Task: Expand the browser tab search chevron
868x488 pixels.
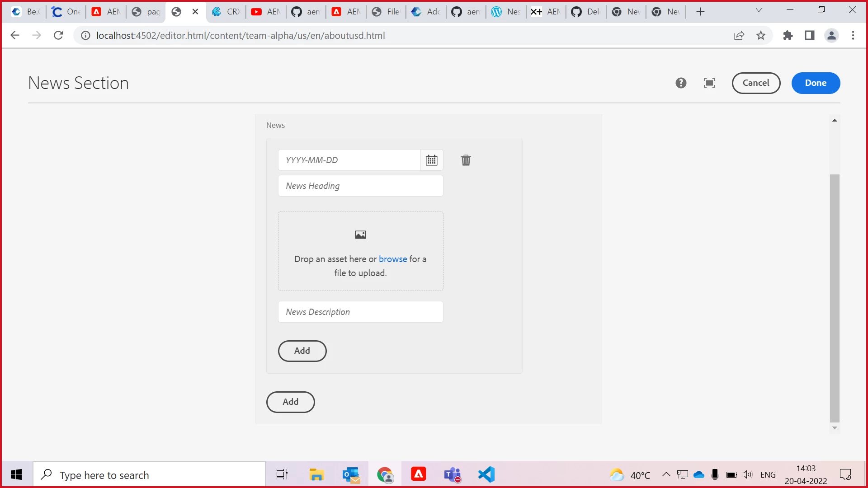Action: [759, 10]
